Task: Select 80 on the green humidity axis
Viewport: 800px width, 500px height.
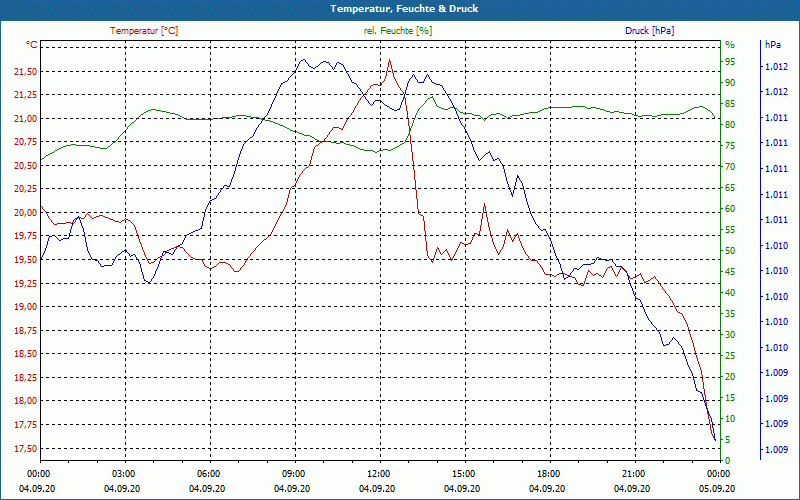Action: tap(730, 125)
